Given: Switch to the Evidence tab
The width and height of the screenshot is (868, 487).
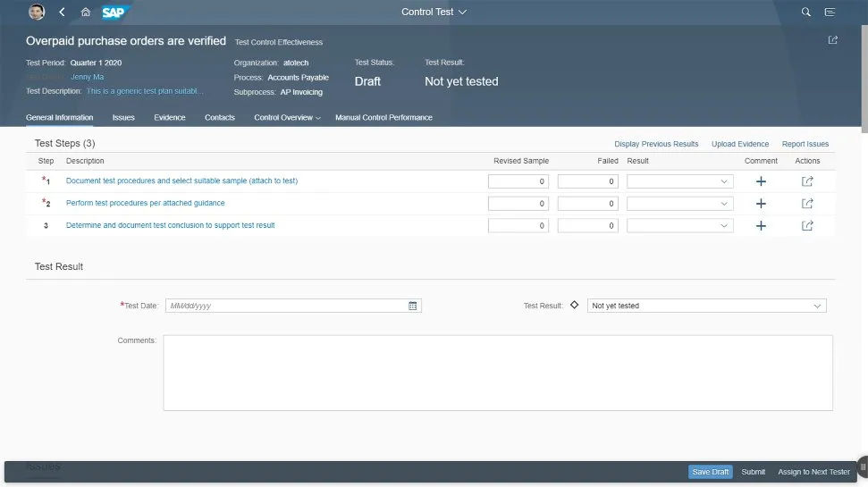Looking at the screenshot, I should coord(170,118).
